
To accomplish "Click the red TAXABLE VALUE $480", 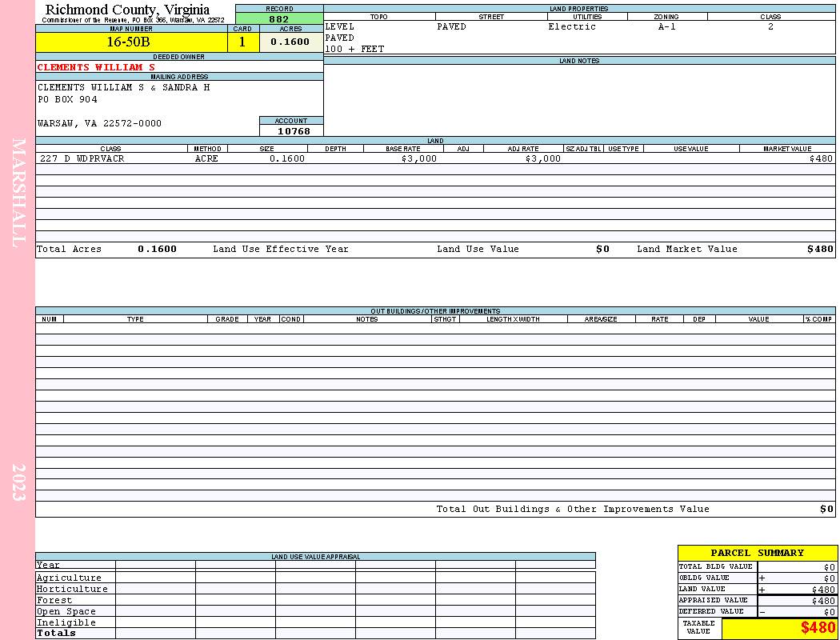I will [818, 628].
